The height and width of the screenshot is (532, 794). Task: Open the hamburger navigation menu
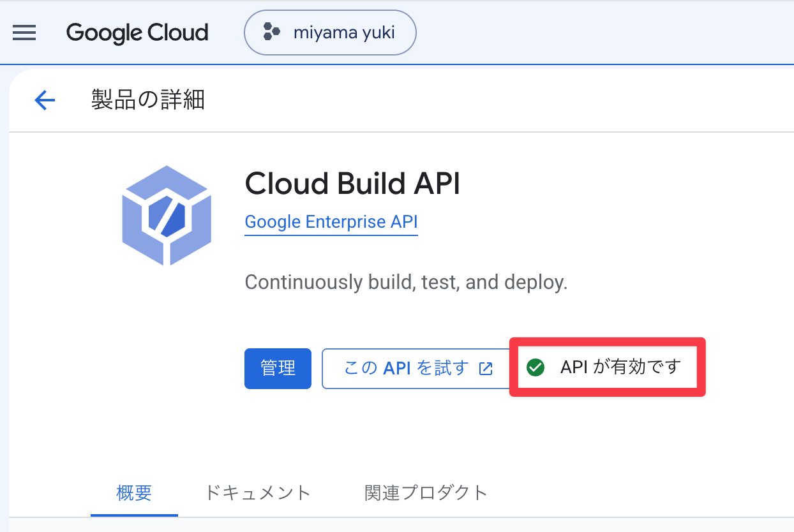coord(24,33)
